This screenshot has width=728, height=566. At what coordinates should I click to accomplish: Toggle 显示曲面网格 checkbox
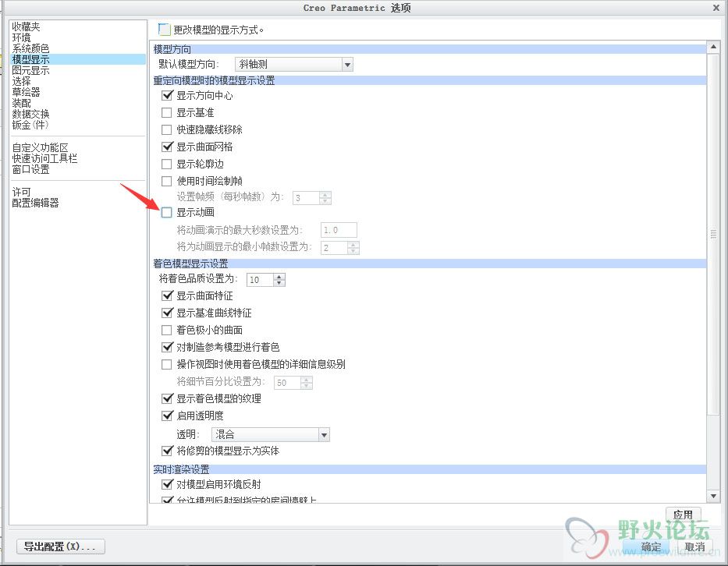[167, 147]
